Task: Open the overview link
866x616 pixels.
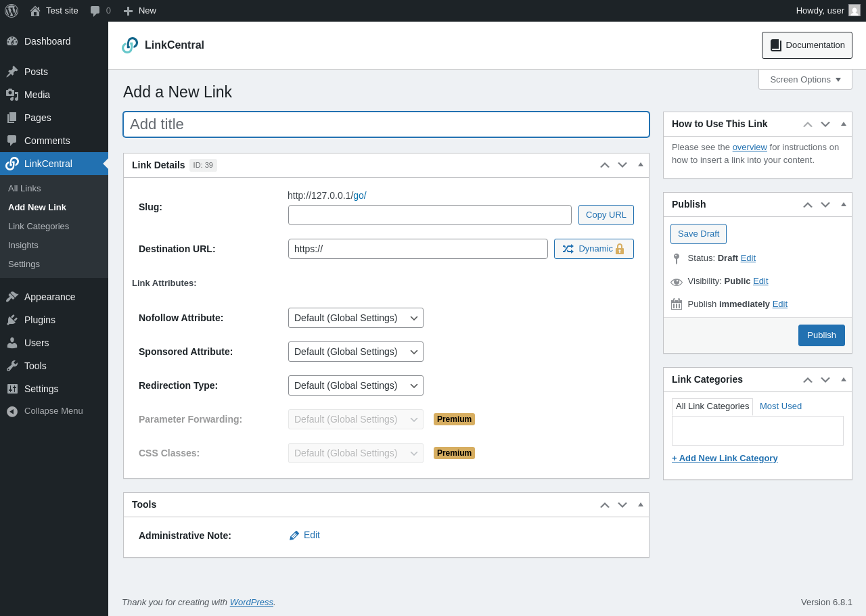Action: click(750, 147)
